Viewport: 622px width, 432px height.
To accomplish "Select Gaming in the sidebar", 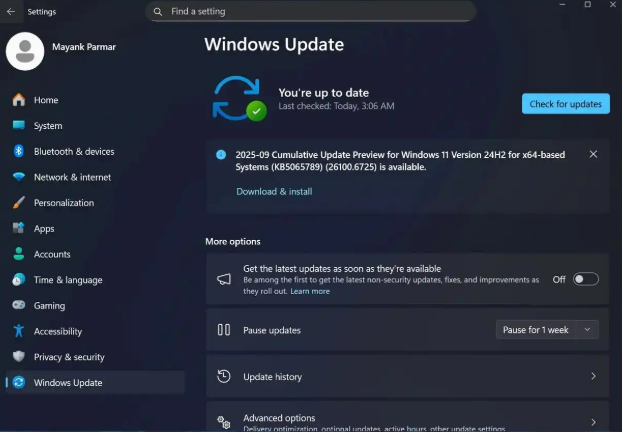I will tap(95, 305).
